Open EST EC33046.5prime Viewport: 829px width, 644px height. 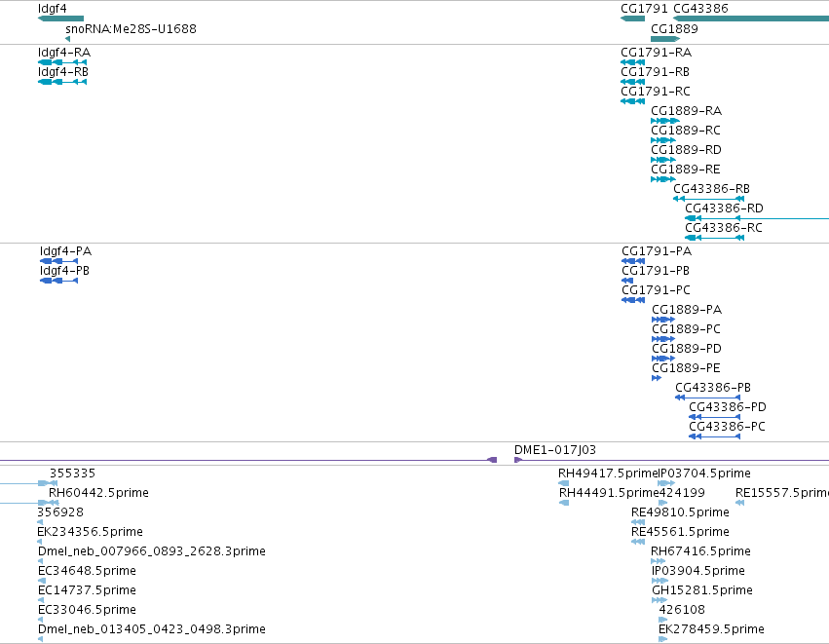(x=88, y=610)
